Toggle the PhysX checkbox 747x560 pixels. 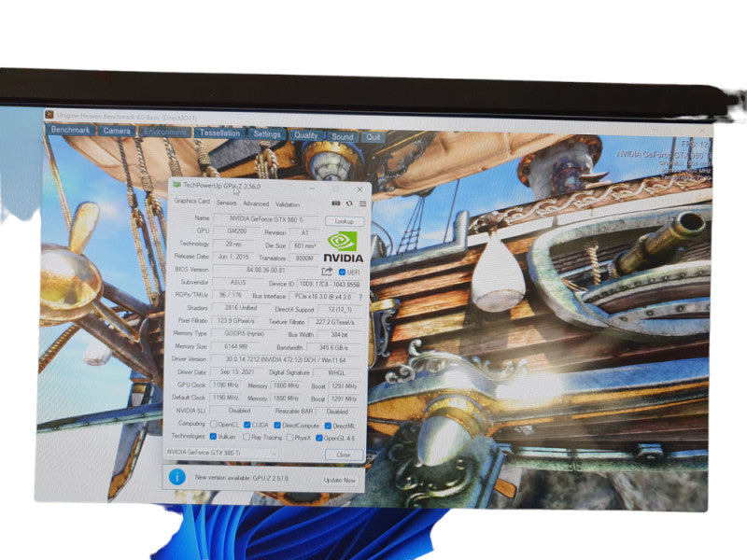289,437
